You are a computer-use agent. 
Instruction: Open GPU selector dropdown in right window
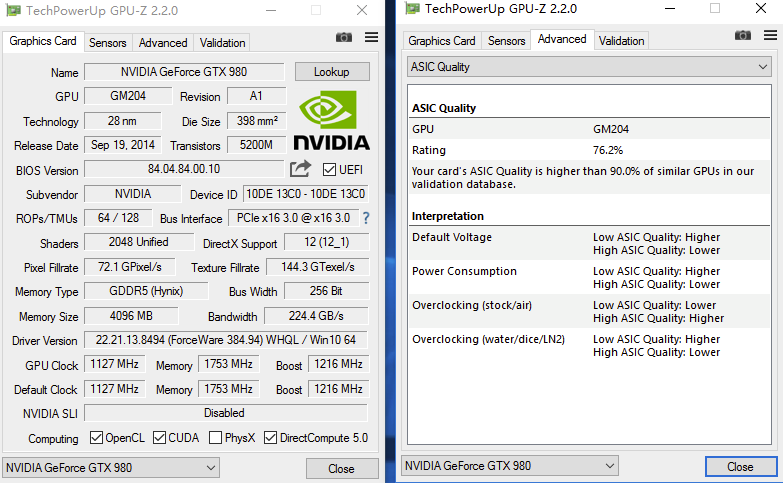[510, 466]
